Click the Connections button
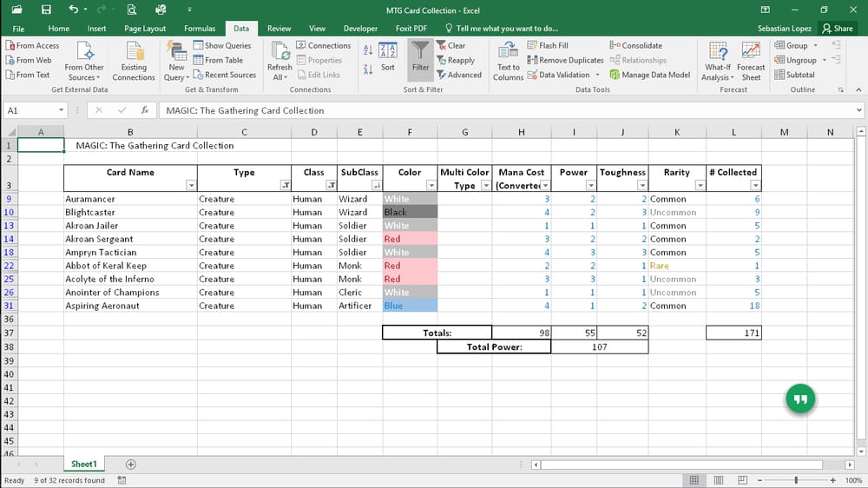Screen dimensions: 868x488 tap(323, 45)
